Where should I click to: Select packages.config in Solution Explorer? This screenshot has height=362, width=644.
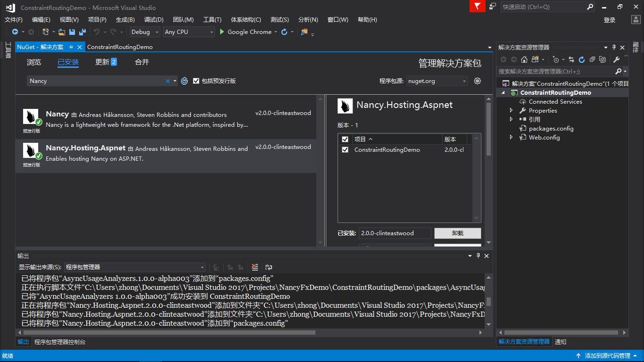tap(551, 128)
